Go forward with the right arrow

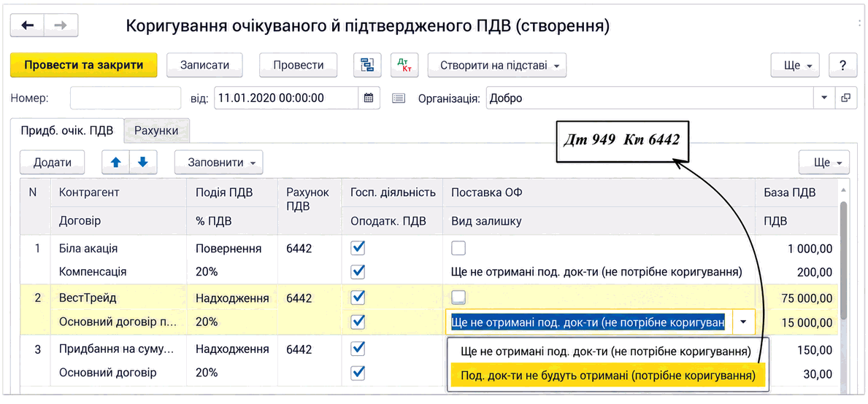pos(61,26)
